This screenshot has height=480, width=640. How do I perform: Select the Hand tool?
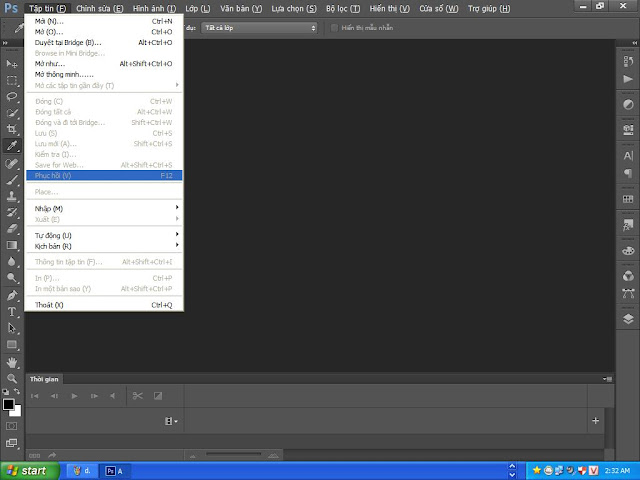[x=12, y=362]
